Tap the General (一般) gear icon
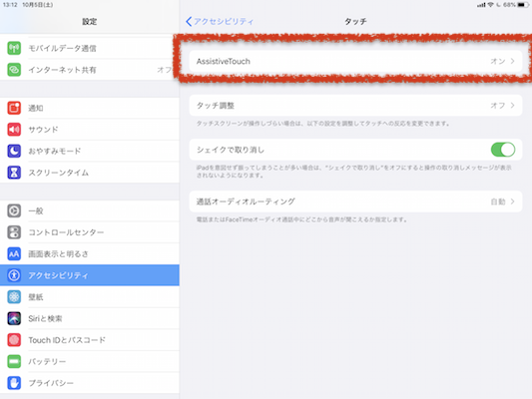This screenshot has width=532, height=399. (14, 210)
